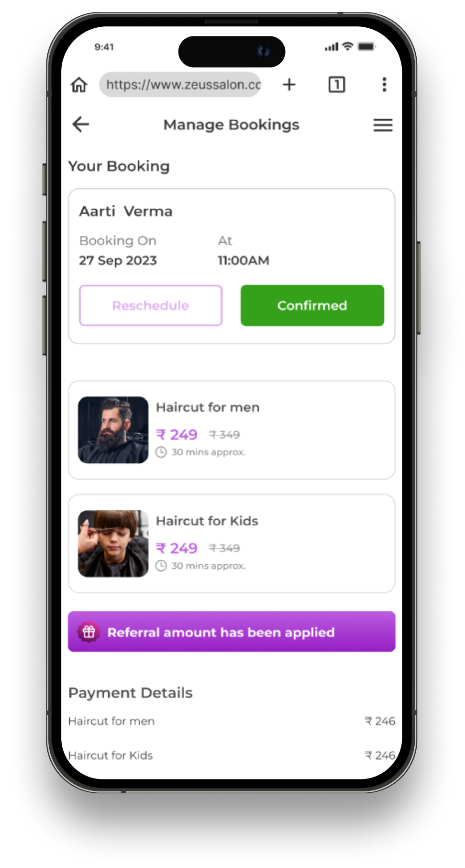Open the tab switcher showing 1
The width and height of the screenshot is (465, 868).
[x=336, y=85]
